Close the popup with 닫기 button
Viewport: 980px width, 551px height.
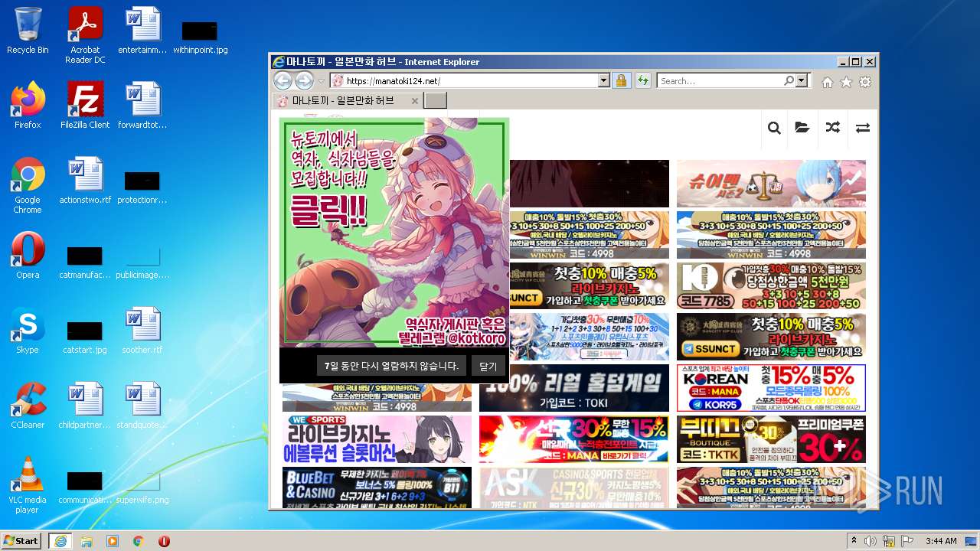tap(488, 366)
